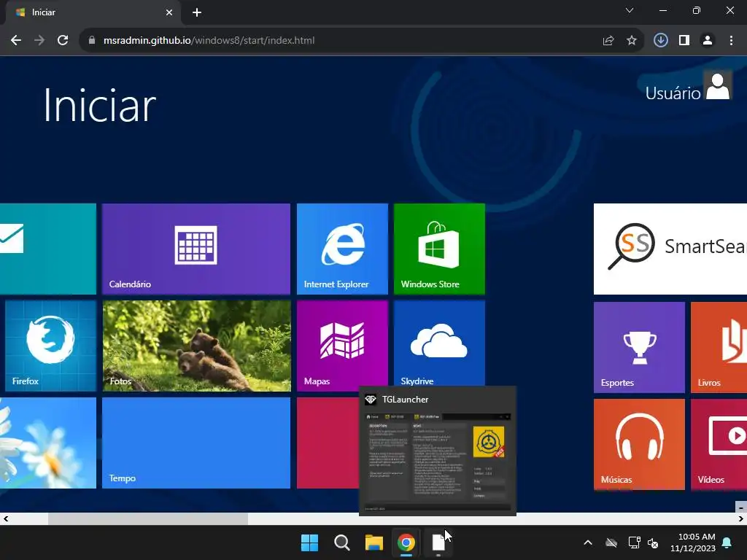Click the zoom-out minus button at the corner
Screen dimensions: 747x560
click(741, 507)
